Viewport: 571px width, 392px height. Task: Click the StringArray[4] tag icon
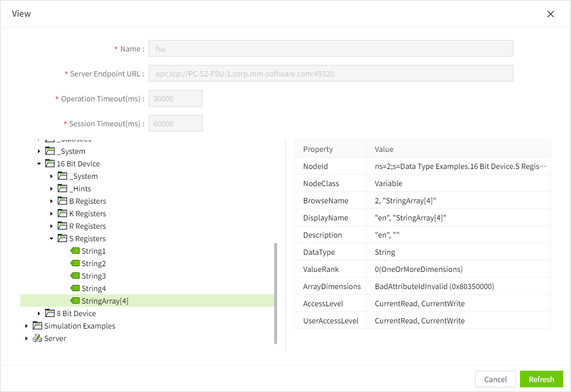[75, 301]
